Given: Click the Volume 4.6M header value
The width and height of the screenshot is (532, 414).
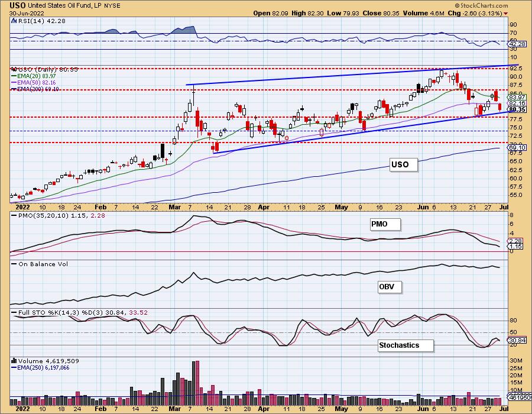Looking at the screenshot, I should click(x=423, y=13).
